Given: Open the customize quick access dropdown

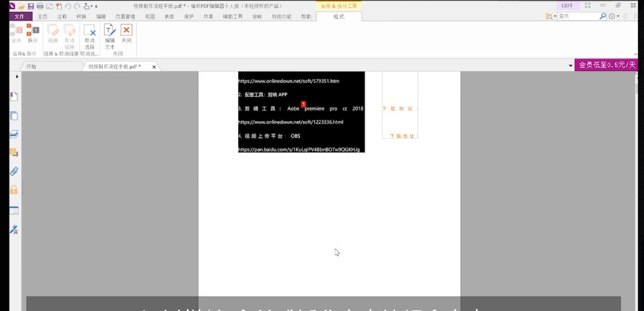Looking at the screenshot, I should pos(96,6).
